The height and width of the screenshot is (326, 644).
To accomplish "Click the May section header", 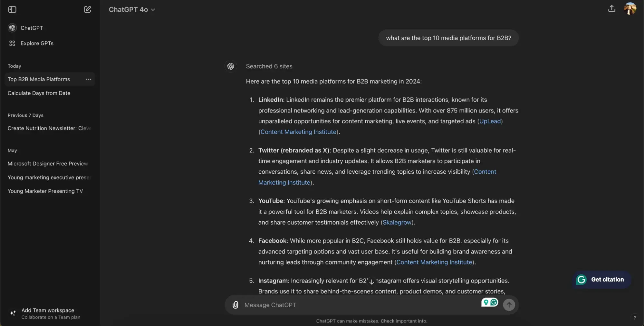I will 12,150.
